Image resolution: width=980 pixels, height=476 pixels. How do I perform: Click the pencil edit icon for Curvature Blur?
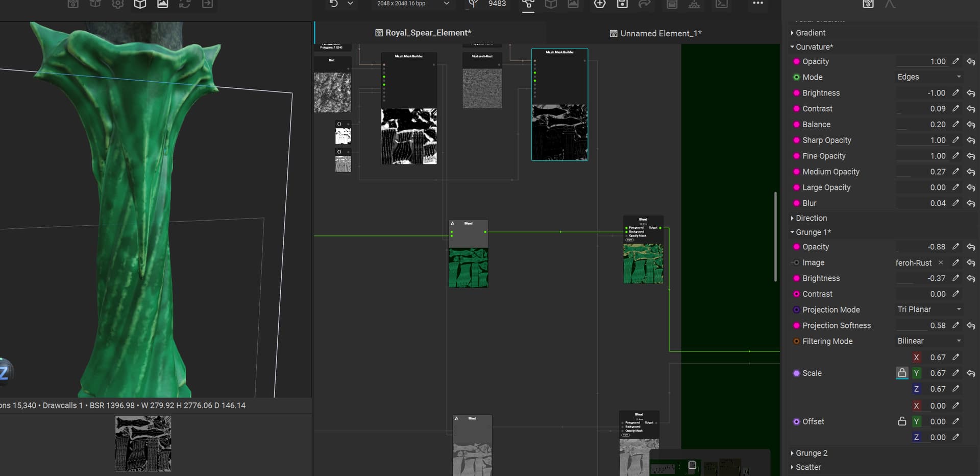[x=955, y=203]
